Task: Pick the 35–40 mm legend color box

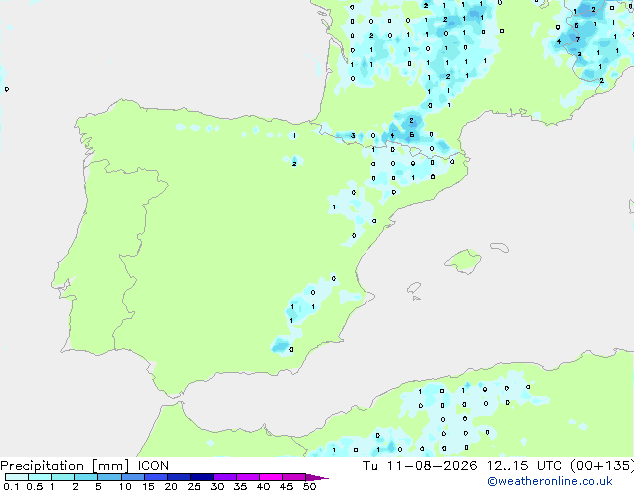Action: (x=248, y=477)
